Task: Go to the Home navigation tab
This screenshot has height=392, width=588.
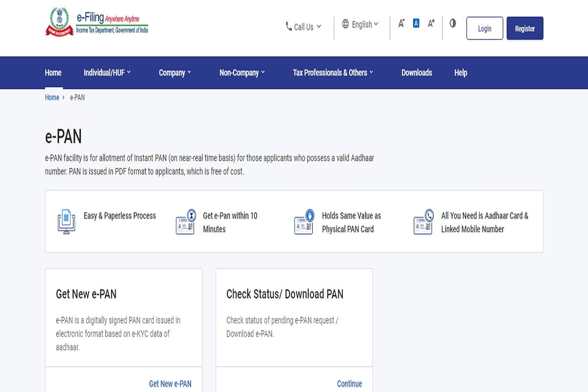Action: pyautogui.click(x=53, y=73)
